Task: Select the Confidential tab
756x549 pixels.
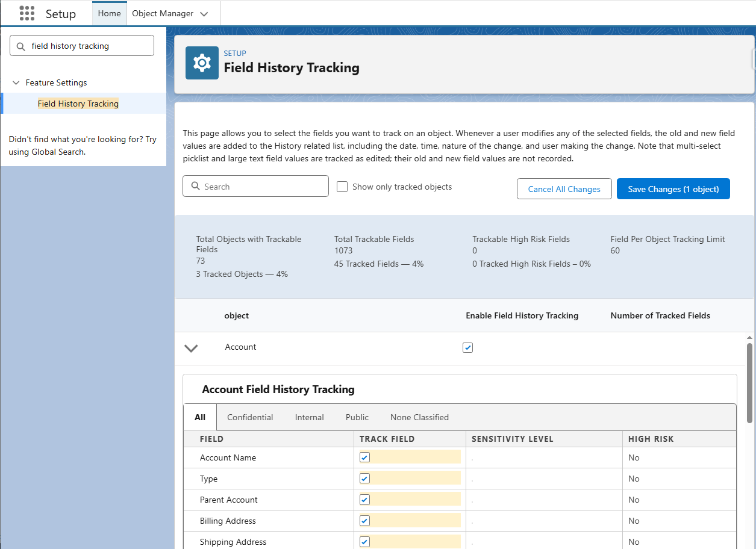Action: tap(250, 417)
